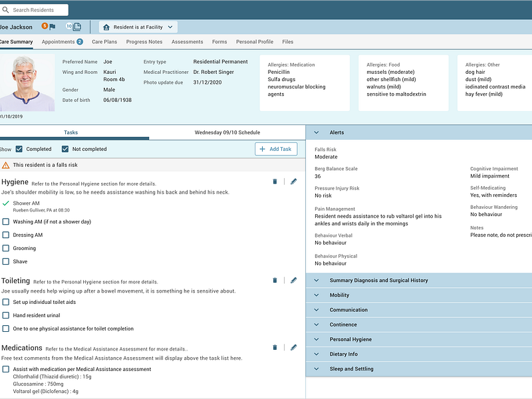Delete the Hygiene task group
Screen dimensions: 532x399
click(275, 182)
